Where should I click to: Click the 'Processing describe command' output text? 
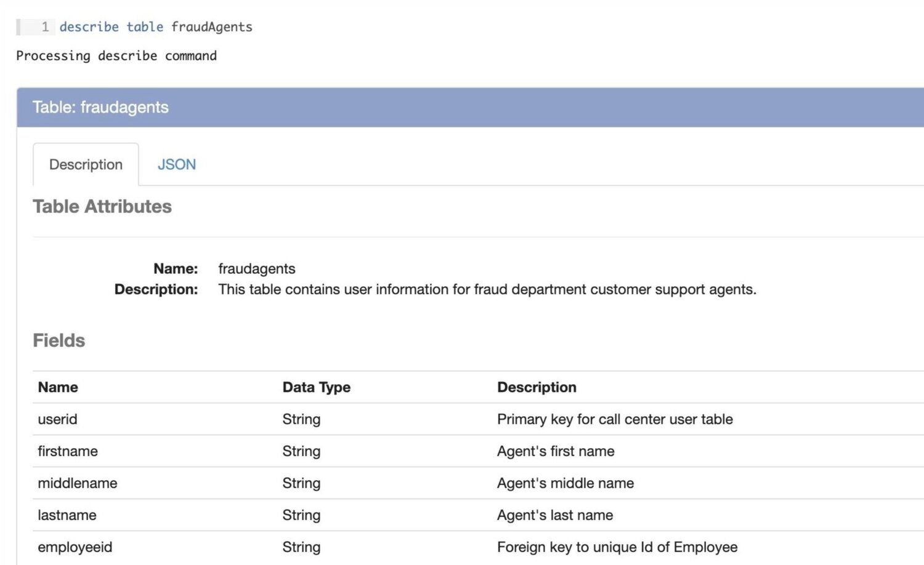(x=116, y=56)
